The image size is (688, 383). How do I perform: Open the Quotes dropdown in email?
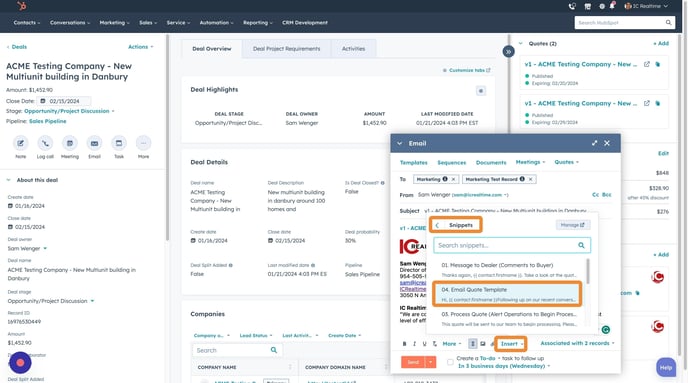coord(566,162)
